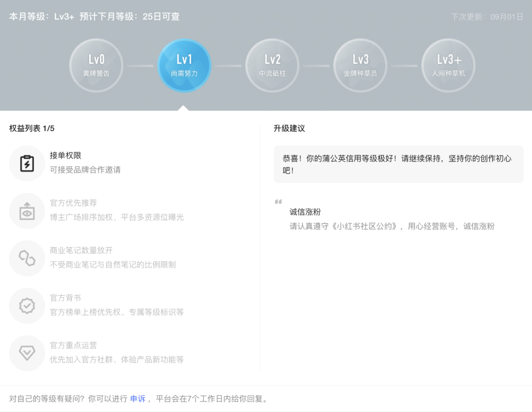Open the Lv2 中流砥柱 level circle

tap(272, 66)
